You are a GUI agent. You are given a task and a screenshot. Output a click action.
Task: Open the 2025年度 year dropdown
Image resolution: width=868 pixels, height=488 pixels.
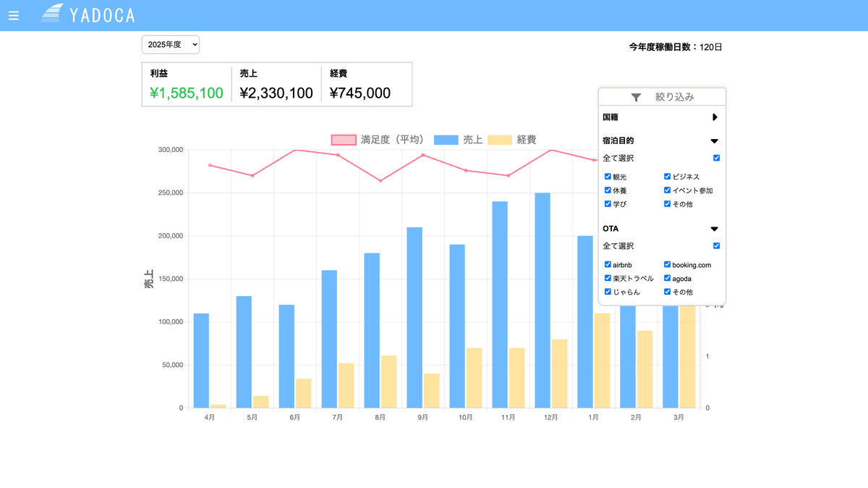[170, 45]
